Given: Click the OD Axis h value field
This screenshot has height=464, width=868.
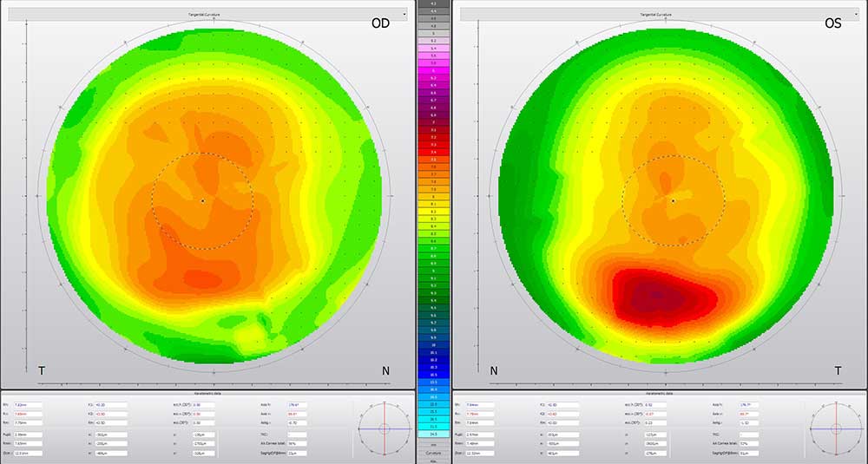Looking at the screenshot, I should point(297,405).
